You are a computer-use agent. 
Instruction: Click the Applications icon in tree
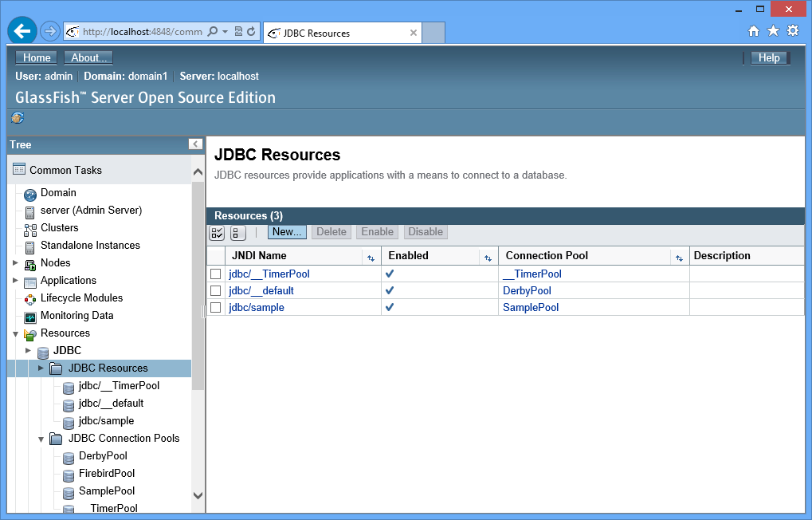point(30,282)
